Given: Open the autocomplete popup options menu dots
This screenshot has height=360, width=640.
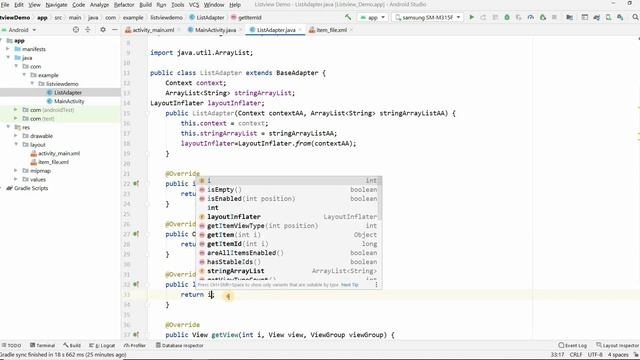Looking at the screenshot, I should (x=376, y=284).
